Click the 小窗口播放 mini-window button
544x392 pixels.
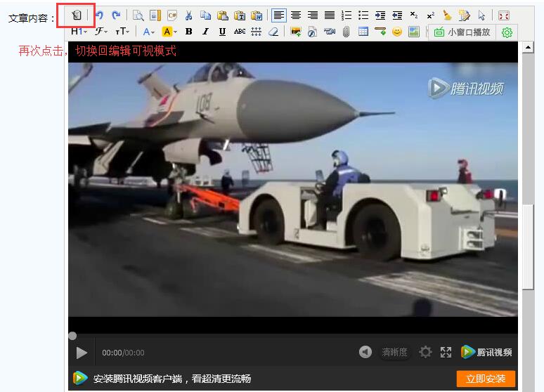[462, 32]
